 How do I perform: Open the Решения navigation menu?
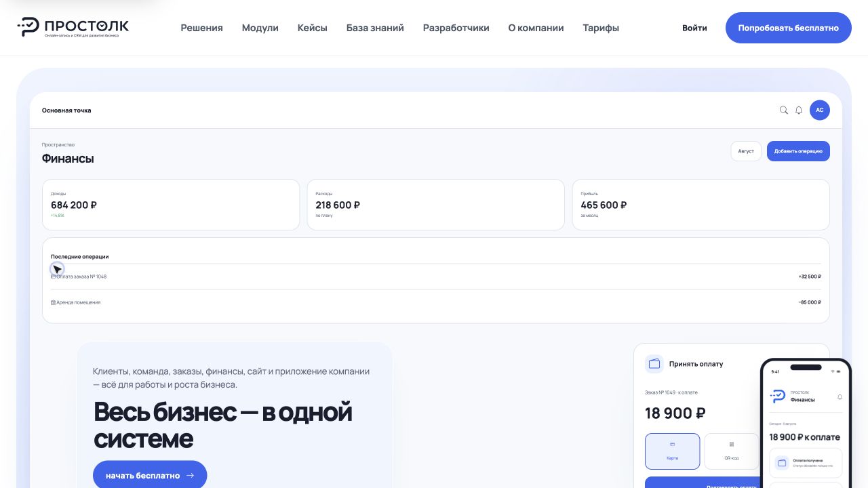coord(201,28)
